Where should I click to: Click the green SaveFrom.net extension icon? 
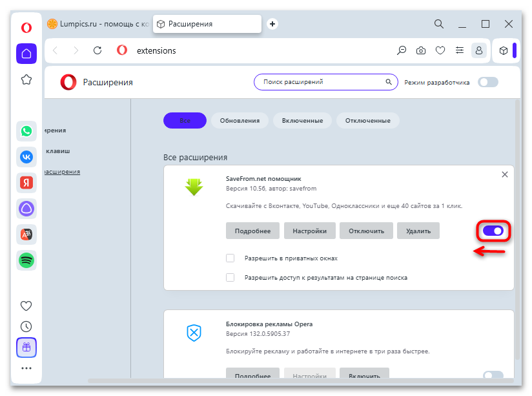pos(194,187)
